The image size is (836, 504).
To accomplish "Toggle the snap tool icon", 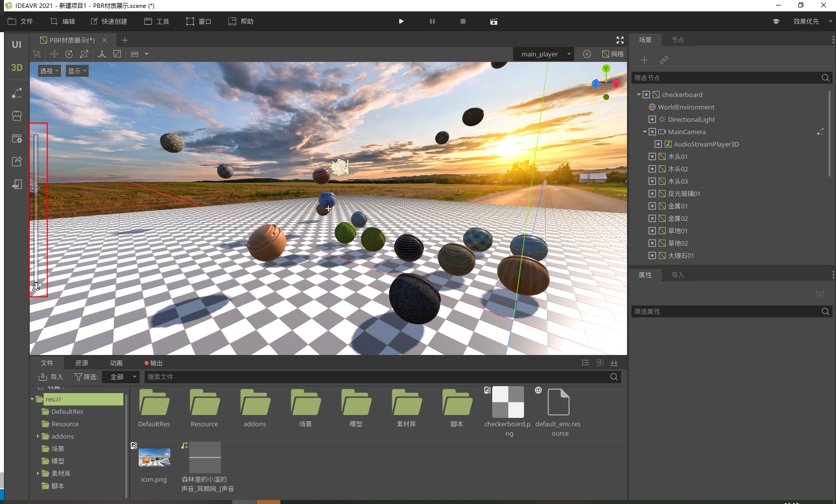I will click(x=117, y=54).
